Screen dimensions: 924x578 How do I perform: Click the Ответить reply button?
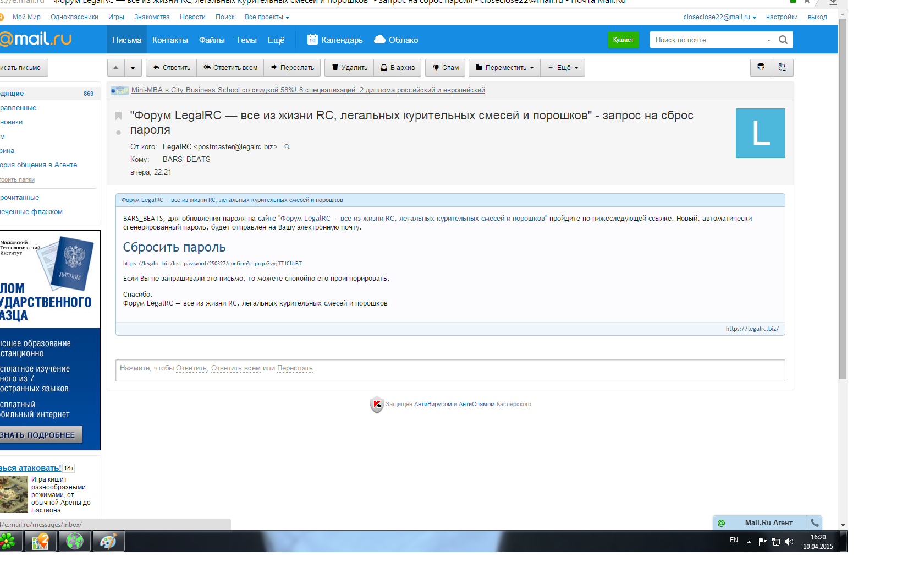tap(172, 68)
